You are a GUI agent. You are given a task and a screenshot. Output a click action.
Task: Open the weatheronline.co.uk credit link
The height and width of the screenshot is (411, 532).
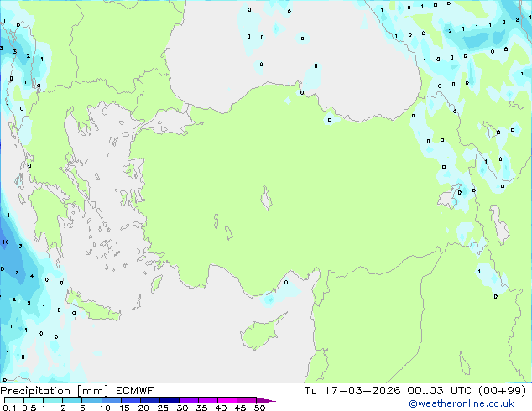[462, 403]
